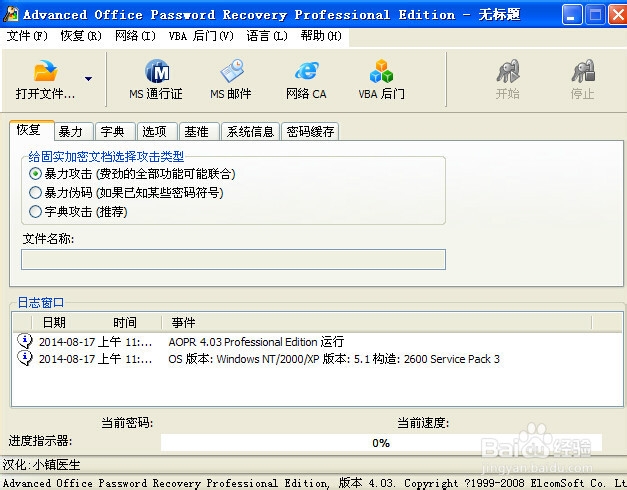627x490 pixels.
Task: Close the application window
Action: coord(617,15)
